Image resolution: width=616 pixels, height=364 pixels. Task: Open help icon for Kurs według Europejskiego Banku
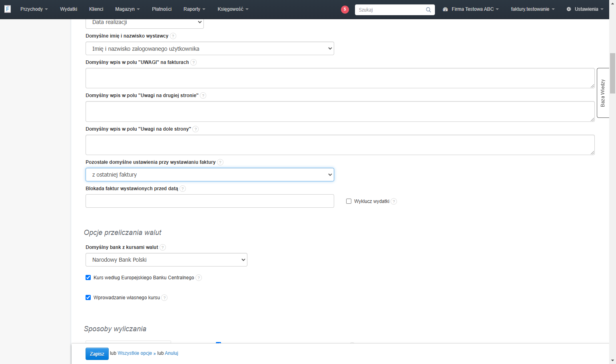[x=199, y=278]
